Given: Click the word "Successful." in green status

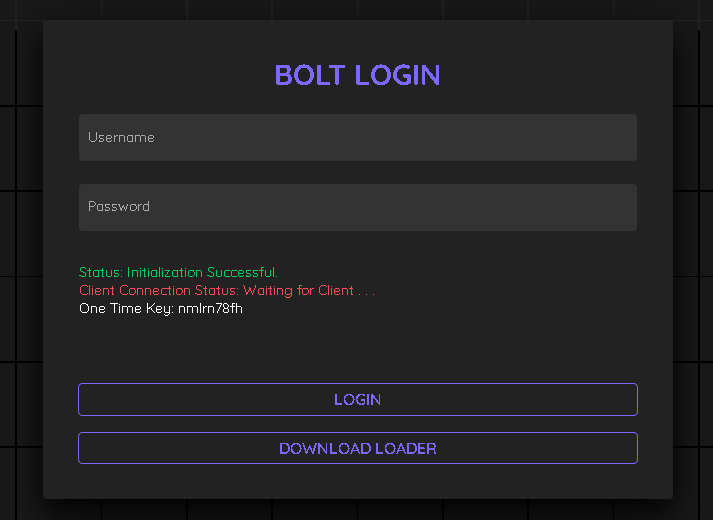Looking at the screenshot, I should pos(242,272).
